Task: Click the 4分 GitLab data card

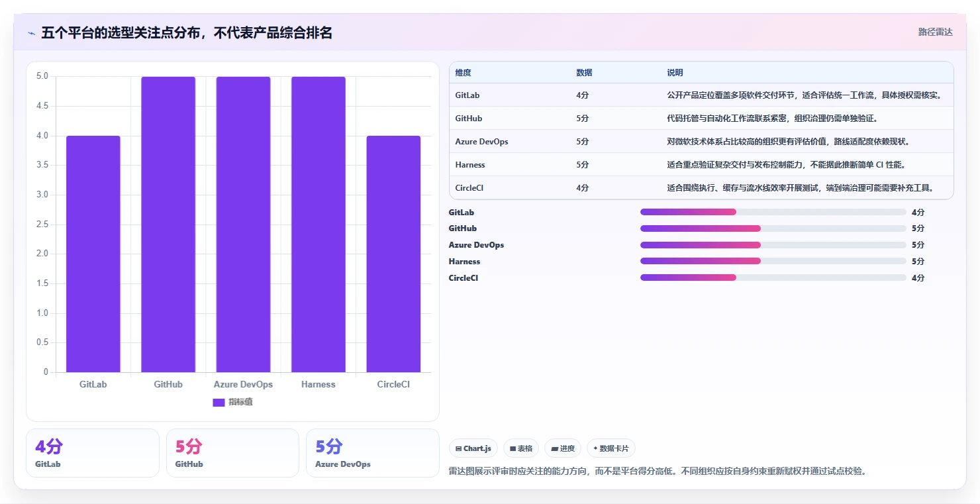Action: (93, 453)
